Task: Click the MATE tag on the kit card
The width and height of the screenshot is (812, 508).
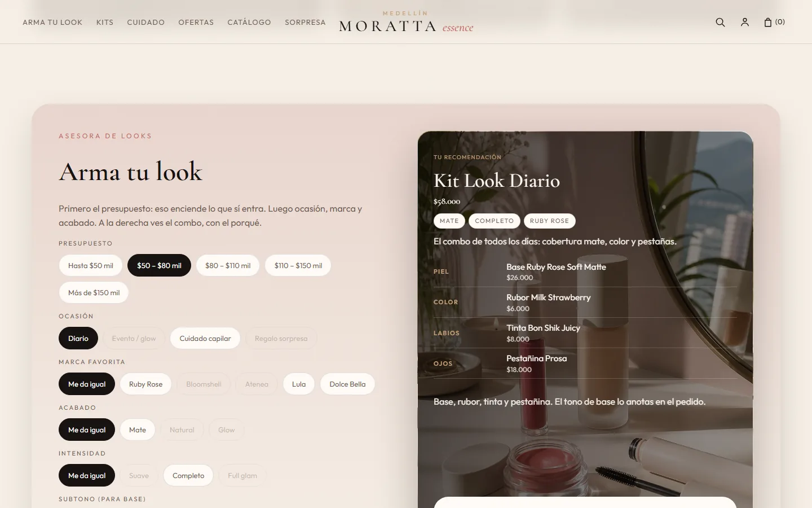Action: [x=449, y=221]
